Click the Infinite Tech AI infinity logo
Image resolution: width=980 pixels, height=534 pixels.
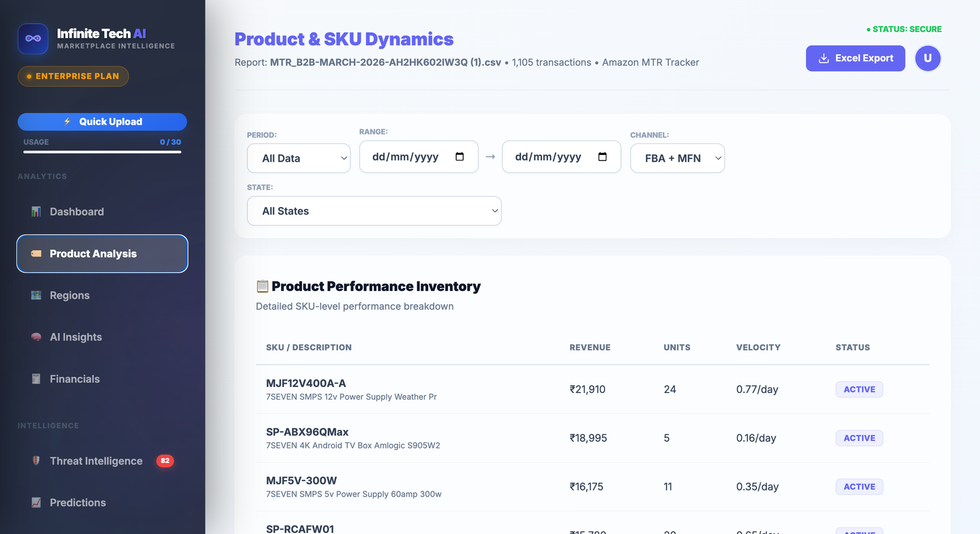pos(33,39)
